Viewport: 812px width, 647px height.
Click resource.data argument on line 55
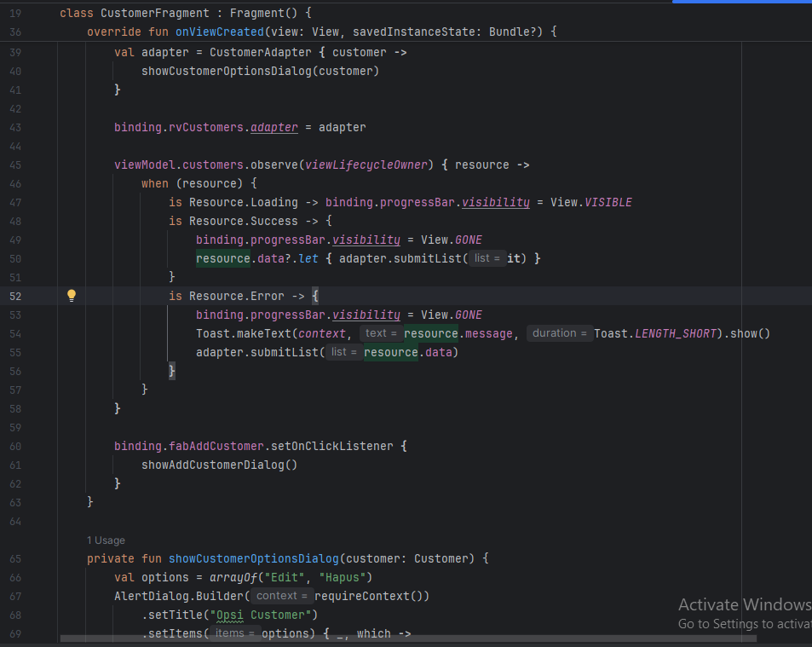point(407,352)
